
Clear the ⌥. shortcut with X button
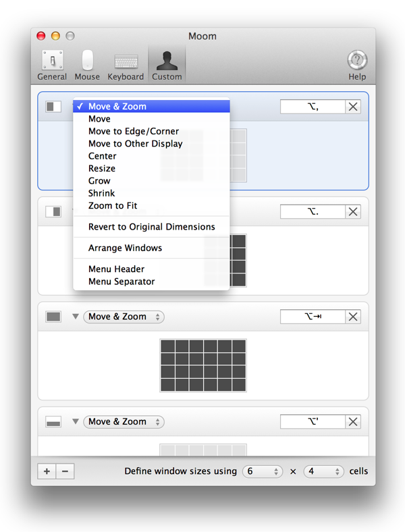(x=353, y=212)
